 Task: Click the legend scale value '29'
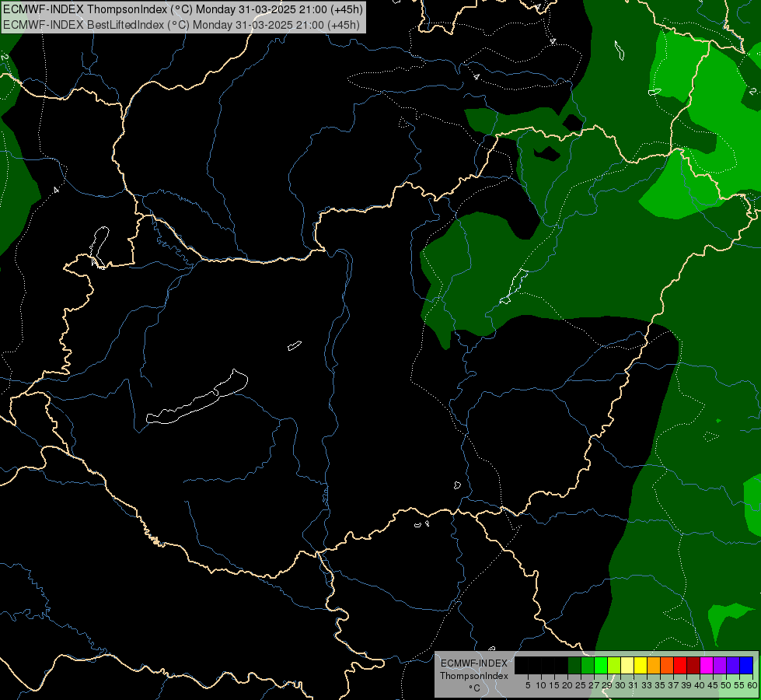(x=606, y=685)
